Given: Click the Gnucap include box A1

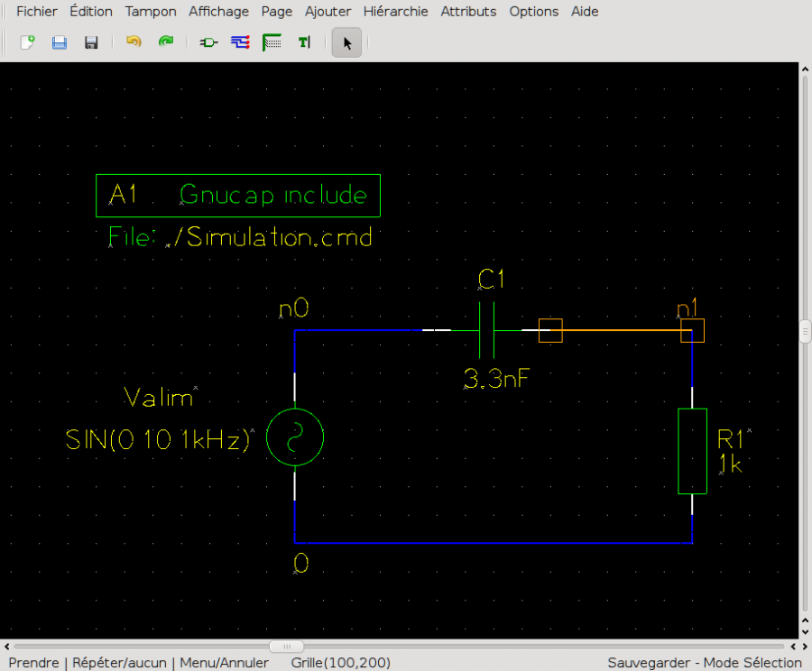Looking at the screenshot, I should (238, 196).
